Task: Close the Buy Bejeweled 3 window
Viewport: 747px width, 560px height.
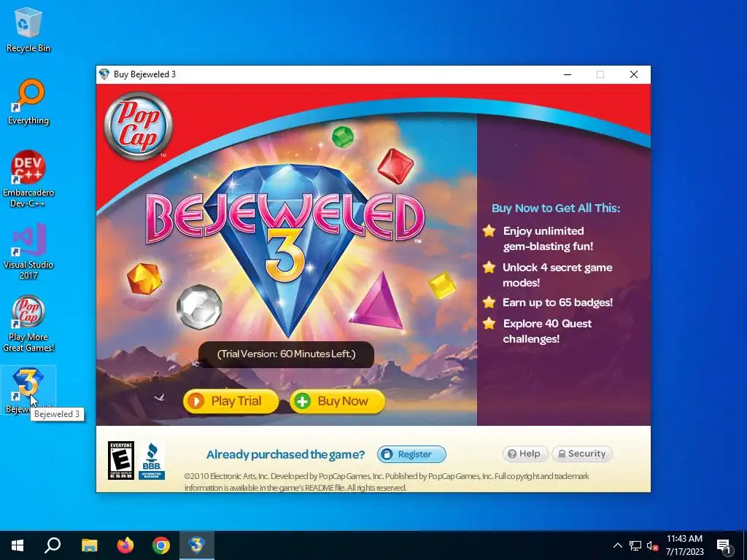Action: (x=634, y=74)
